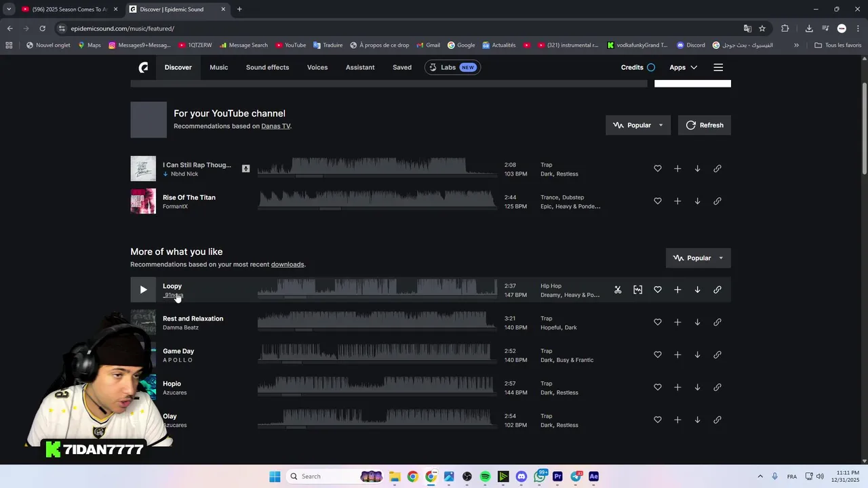Open the Assistant tab
Viewport: 868px width, 488px height.
coord(360,67)
